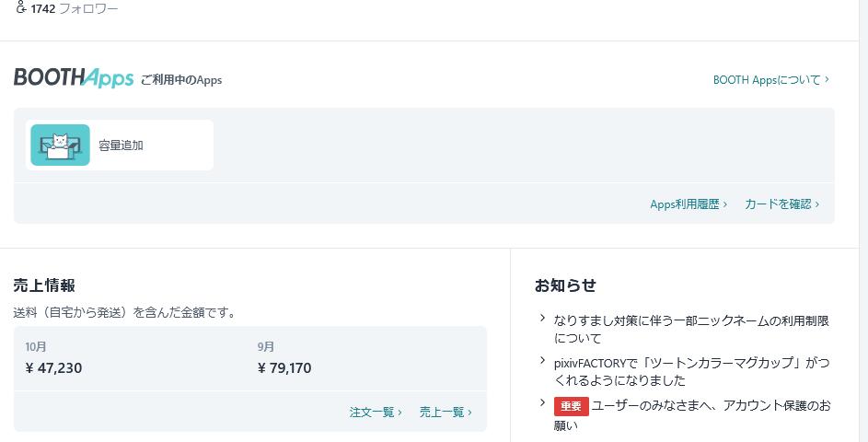Click the 売上情報 section heading
This screenshot has width=868, height=442.
tap(44, 285)
